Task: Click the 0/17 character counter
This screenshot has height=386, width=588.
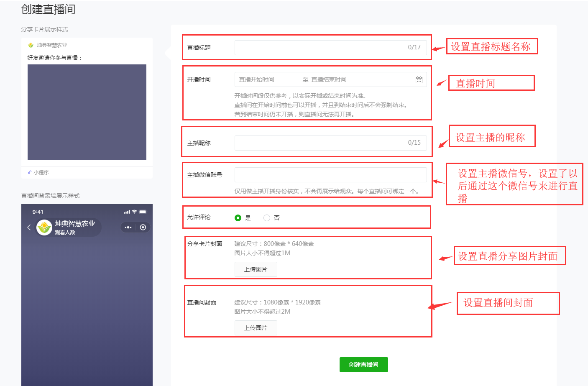Action: [x=414, y=47]
